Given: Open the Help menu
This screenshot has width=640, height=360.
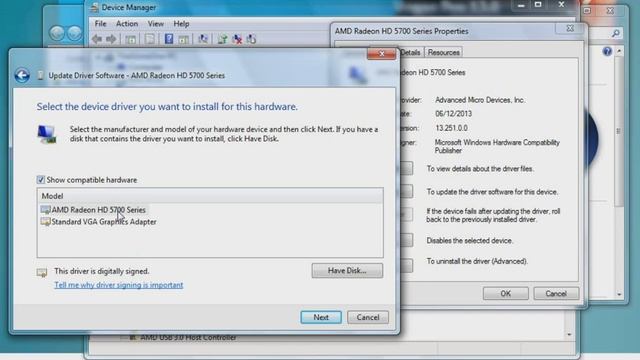Looking at the screenshot, I should pyautogui.click(x=181, y=24).
